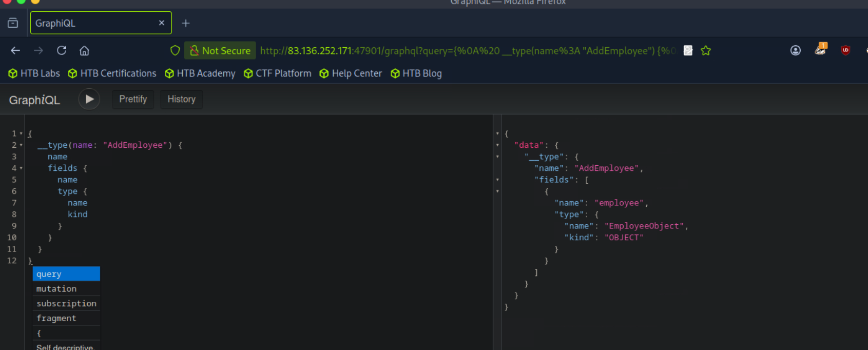
Task: Bookmark this page with star icon
Action: click(706, 50)
